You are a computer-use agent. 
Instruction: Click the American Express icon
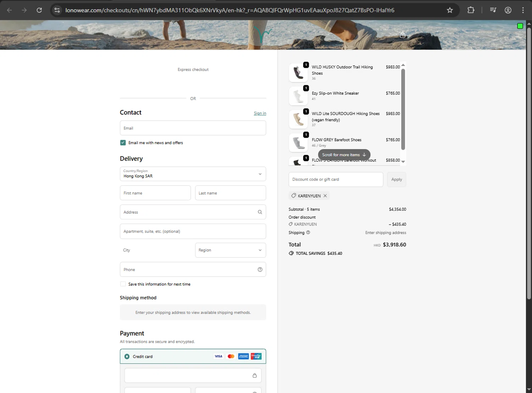243,356
